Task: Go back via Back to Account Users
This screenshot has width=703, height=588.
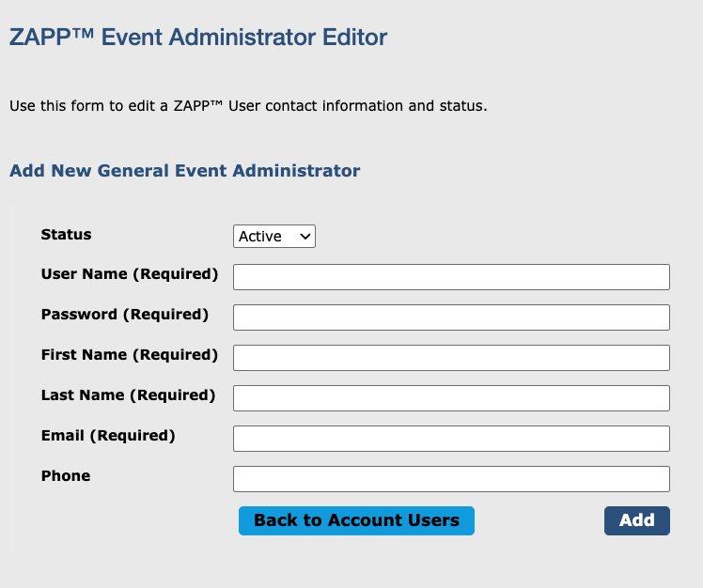Action: tap(356, 520)
